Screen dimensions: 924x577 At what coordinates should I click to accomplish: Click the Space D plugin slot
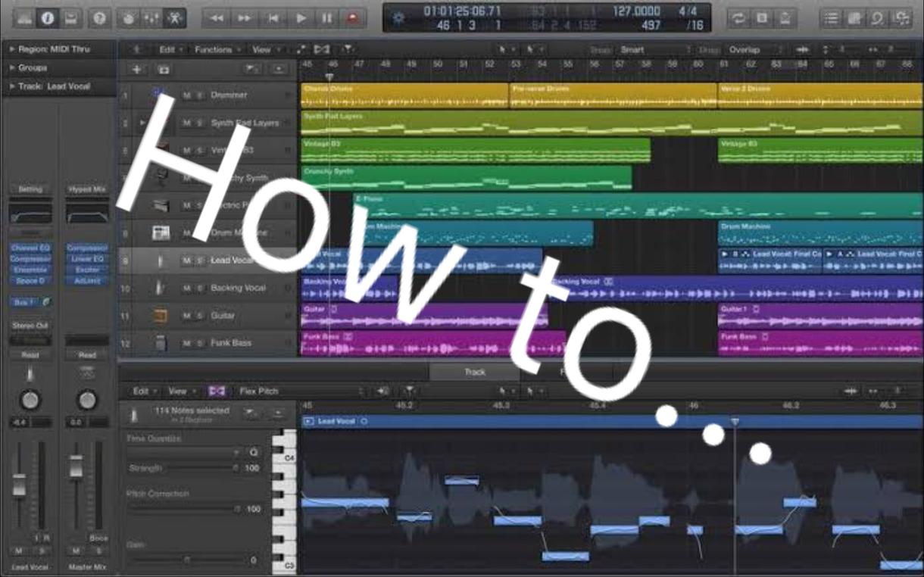[x=30, y=281]
